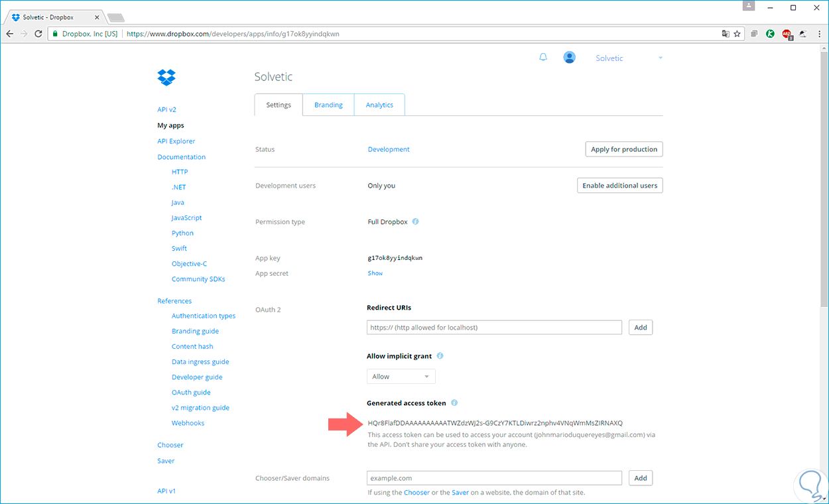Open the OAuth guide link
Image resolution: width=829 pixels, height=504 pixels.
191,393
